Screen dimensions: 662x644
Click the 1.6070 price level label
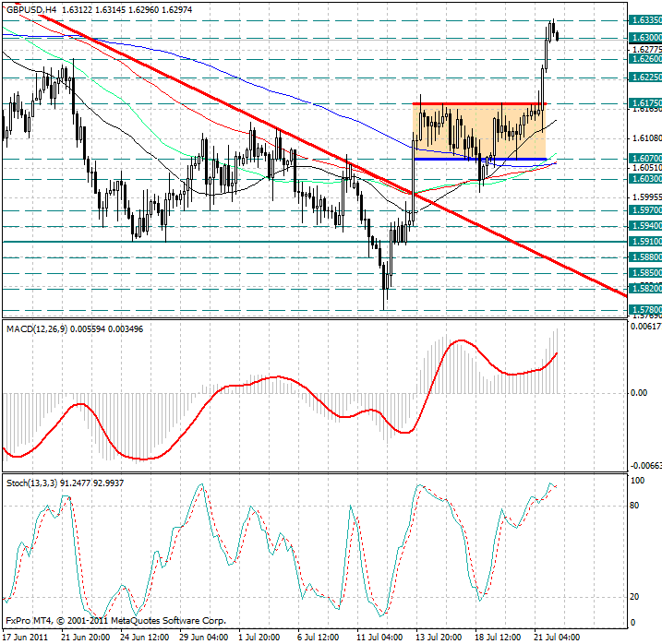click(x=645, y=159)
